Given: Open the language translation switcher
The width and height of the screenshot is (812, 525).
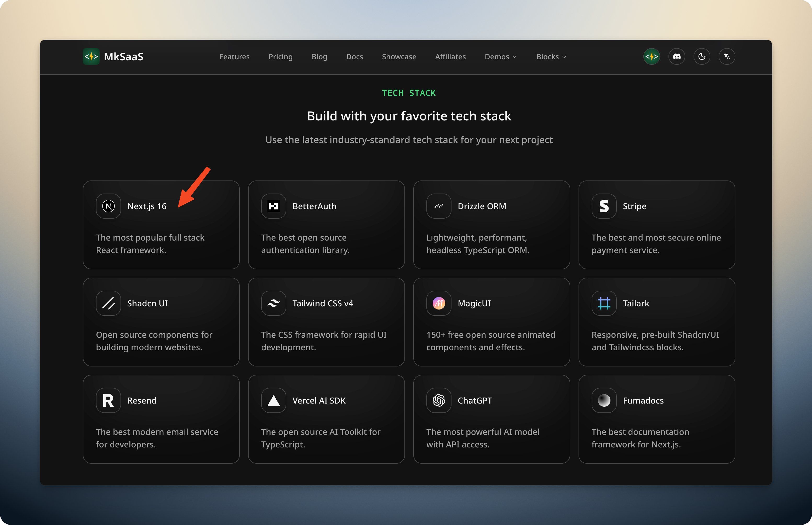Looking at the screenshot, I should 727,57.
